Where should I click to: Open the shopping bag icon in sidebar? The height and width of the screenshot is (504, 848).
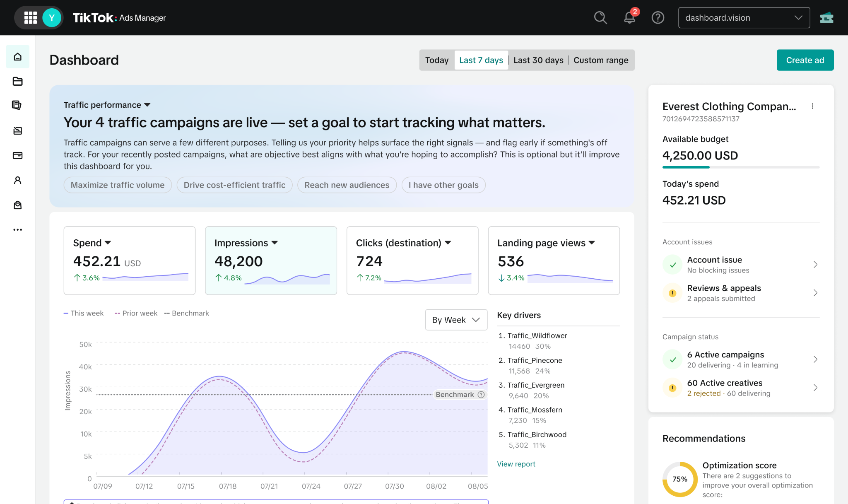(x=17, y=205)
